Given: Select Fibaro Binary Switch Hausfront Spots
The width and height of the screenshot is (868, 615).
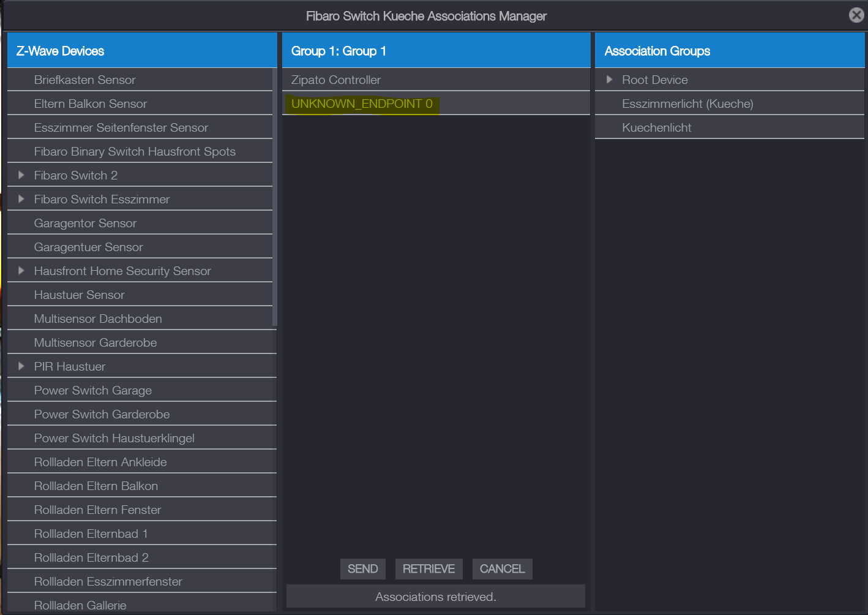Looking at the screenshot, I should [x=135, y=151].
